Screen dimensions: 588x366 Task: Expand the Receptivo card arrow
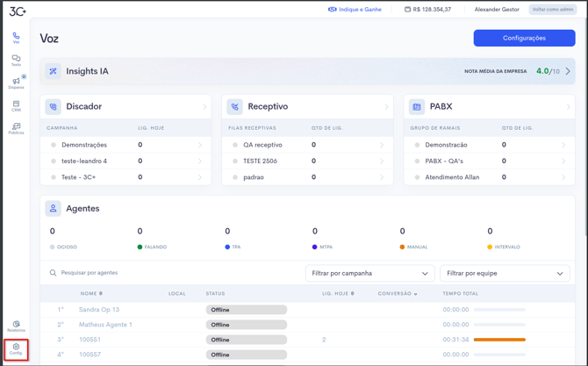pyautogui.click(x=386, y=107)
